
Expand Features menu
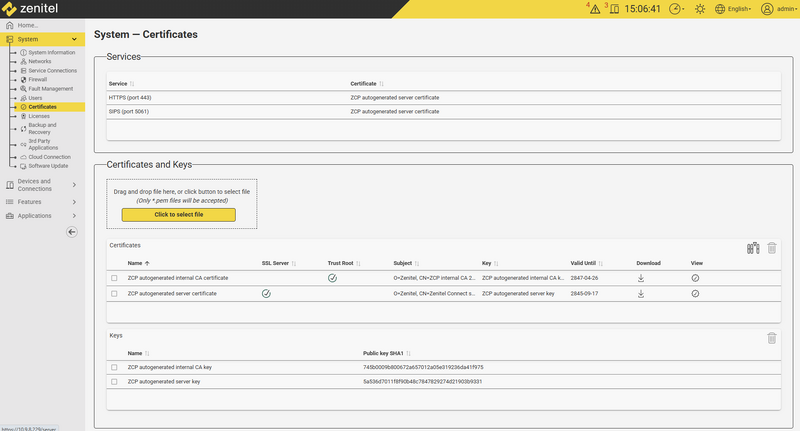point(41,202)
